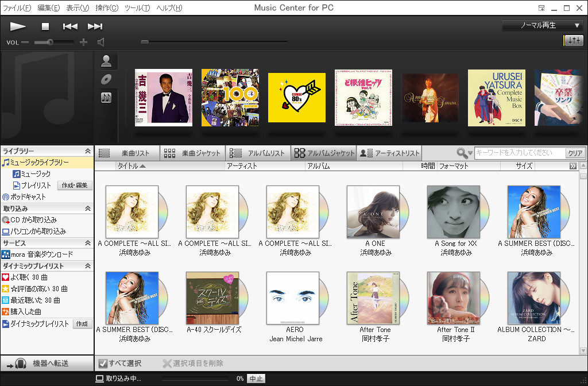Collapse the ライブラリー section
Viewport: 588px width, 386px height.
(x=87, y=151)
